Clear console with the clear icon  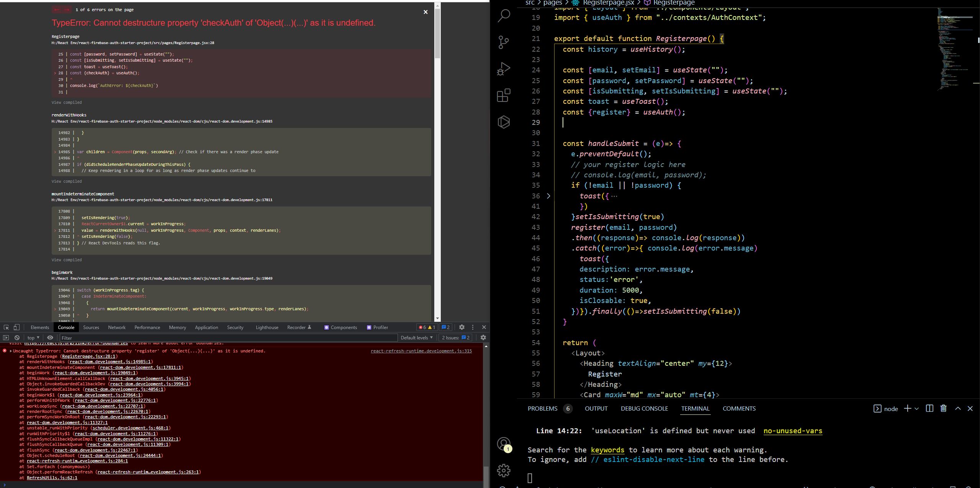pos(17,337)
